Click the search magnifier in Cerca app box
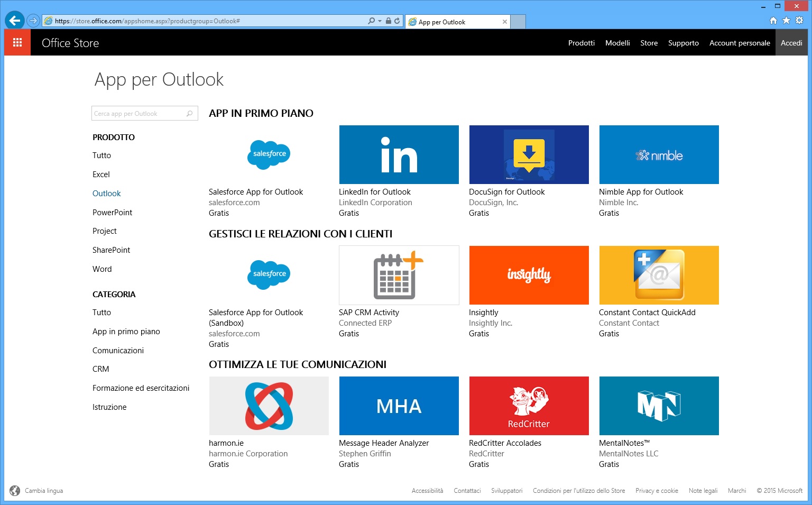812x505 pixels. (x=190, y=113)
